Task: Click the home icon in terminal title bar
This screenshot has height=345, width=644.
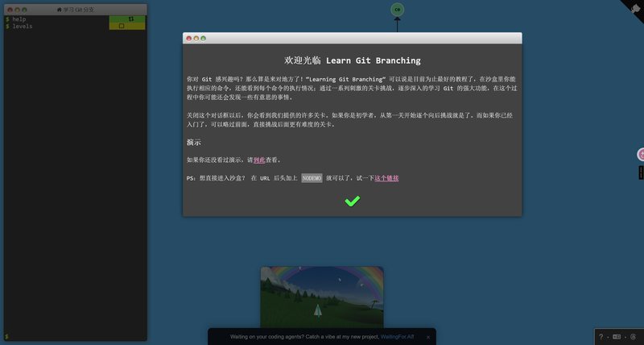Action: (59, 10)
